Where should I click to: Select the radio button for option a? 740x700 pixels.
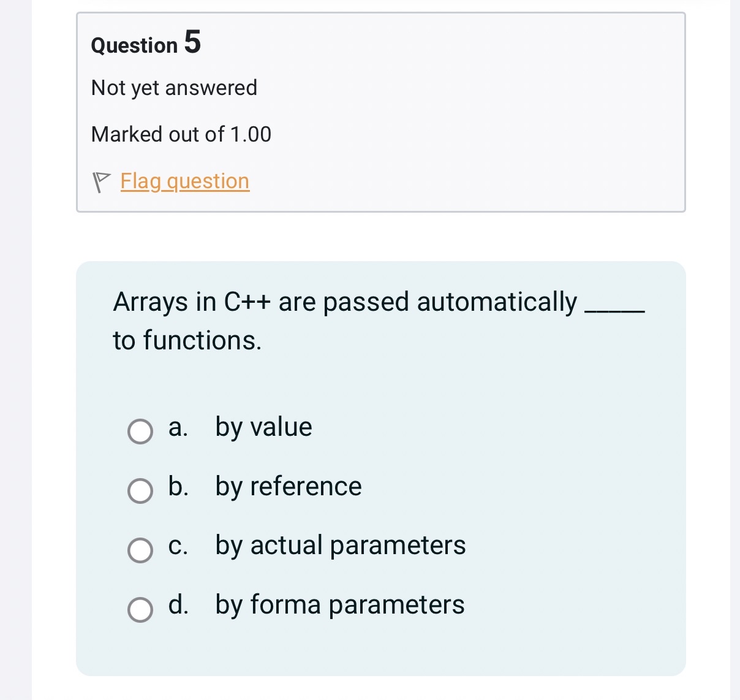[140, 432]
